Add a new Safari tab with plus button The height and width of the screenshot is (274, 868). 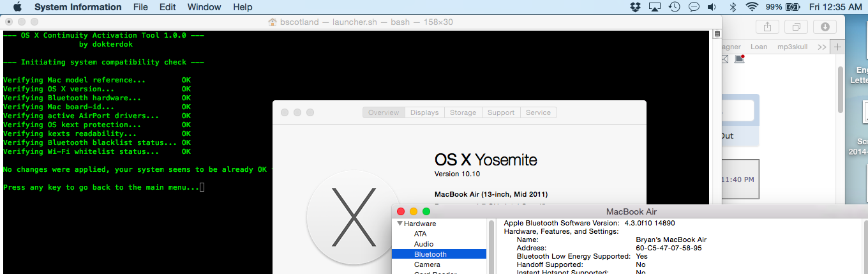(838, 47)
